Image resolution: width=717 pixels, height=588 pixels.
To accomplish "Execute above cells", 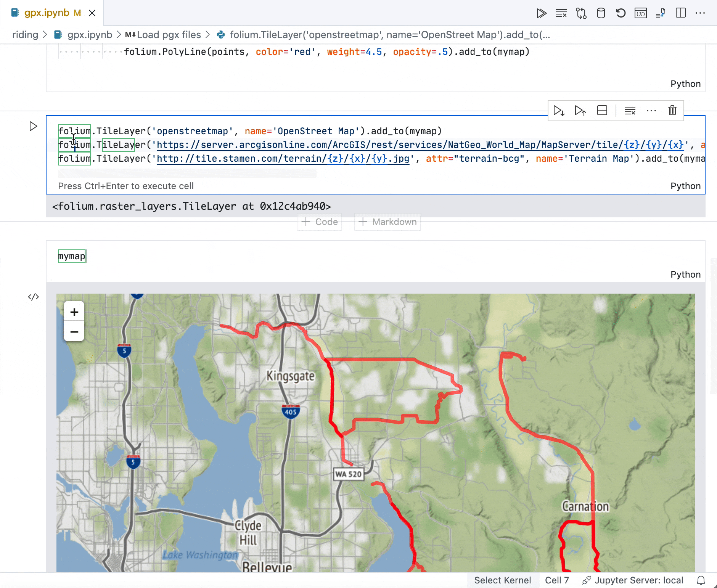I will point(580,111).
